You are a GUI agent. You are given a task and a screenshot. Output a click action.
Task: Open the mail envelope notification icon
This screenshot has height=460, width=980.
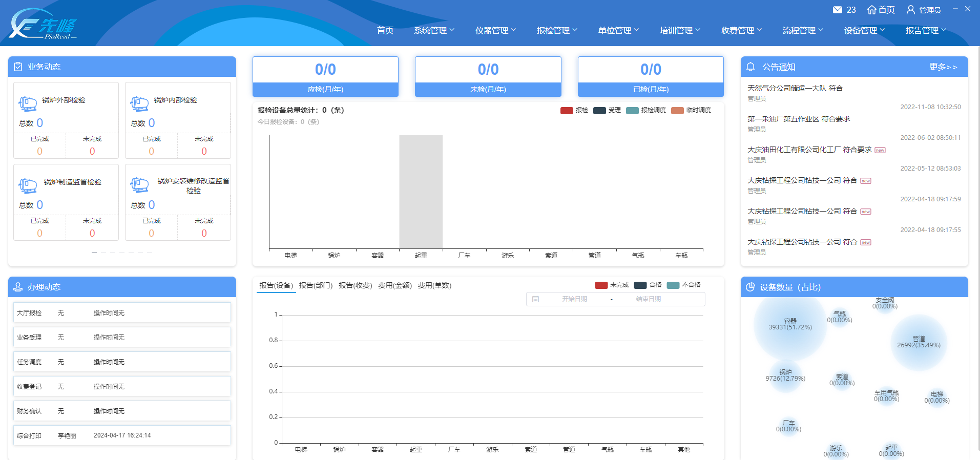[838, 10]
